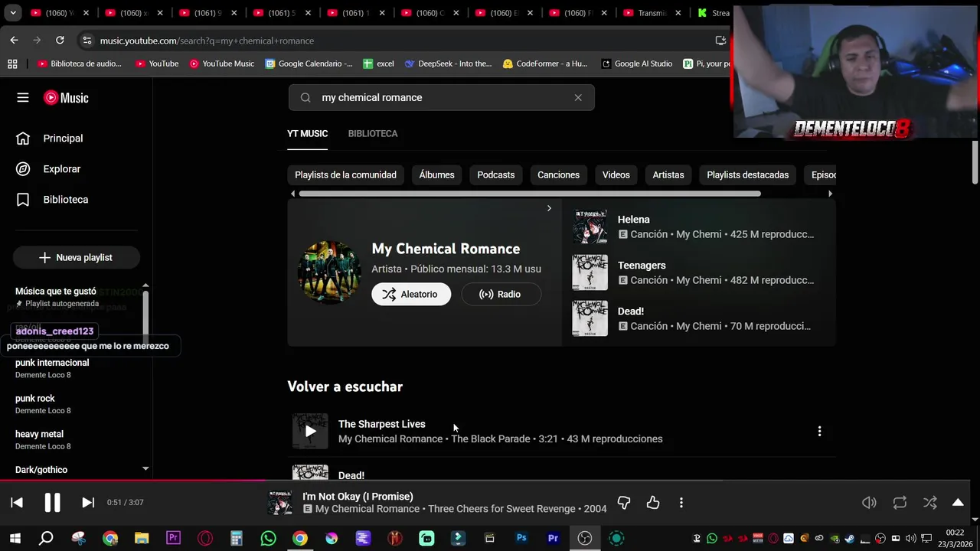This screenshot has width=980, height=551.
Task: Seek using the red playback progress bar
Action: pos(485,481)
